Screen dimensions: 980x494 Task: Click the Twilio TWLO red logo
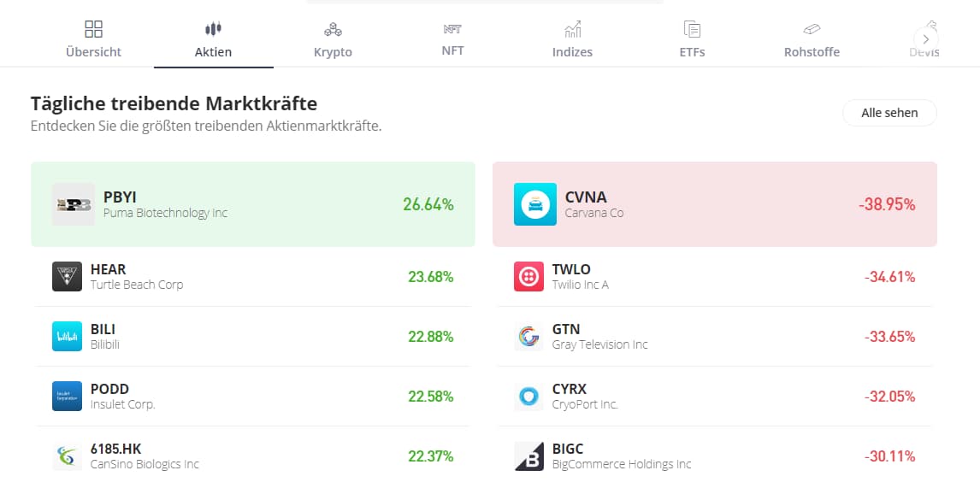coord(528,276)
